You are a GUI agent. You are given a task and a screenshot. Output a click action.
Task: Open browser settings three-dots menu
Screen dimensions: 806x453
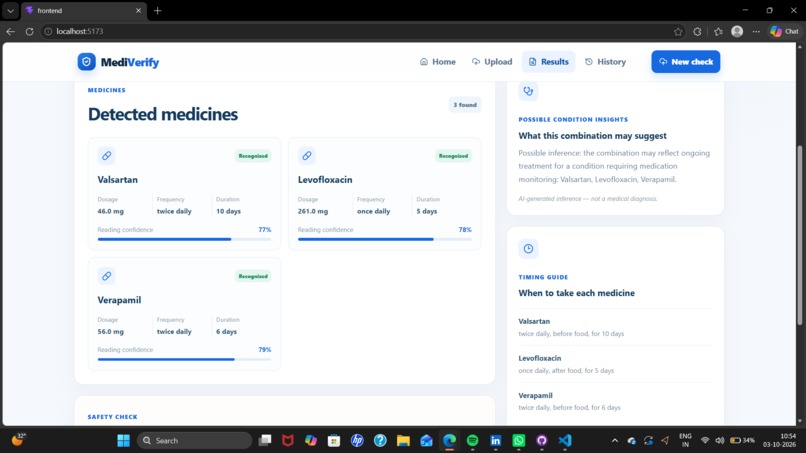(756, 31)
